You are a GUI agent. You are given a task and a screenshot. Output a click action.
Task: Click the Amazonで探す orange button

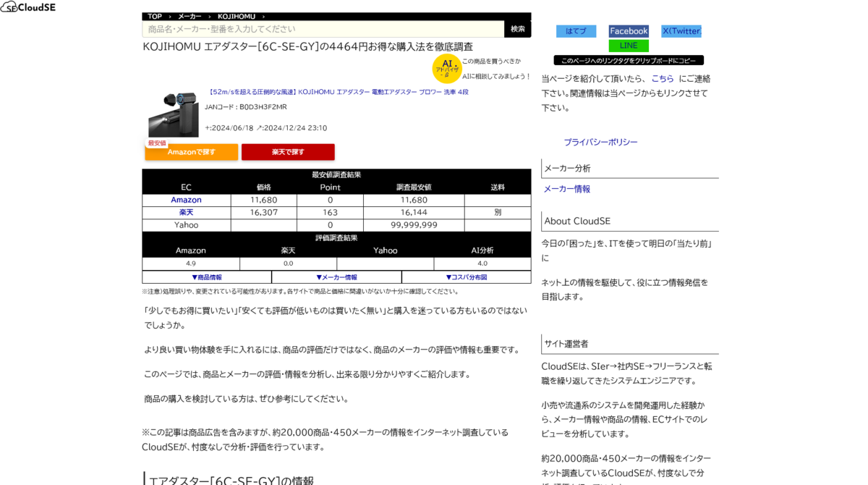(192, 152)
